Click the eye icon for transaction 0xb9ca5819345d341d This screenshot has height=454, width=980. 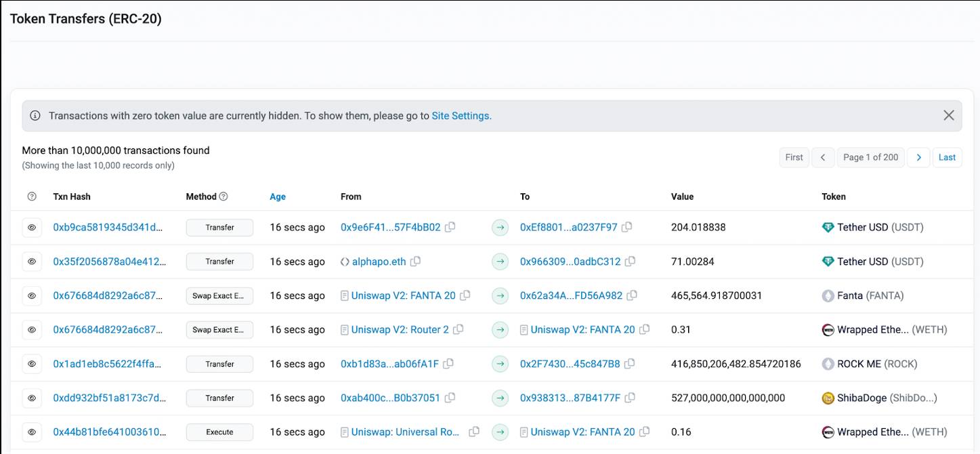click(32, 228)
